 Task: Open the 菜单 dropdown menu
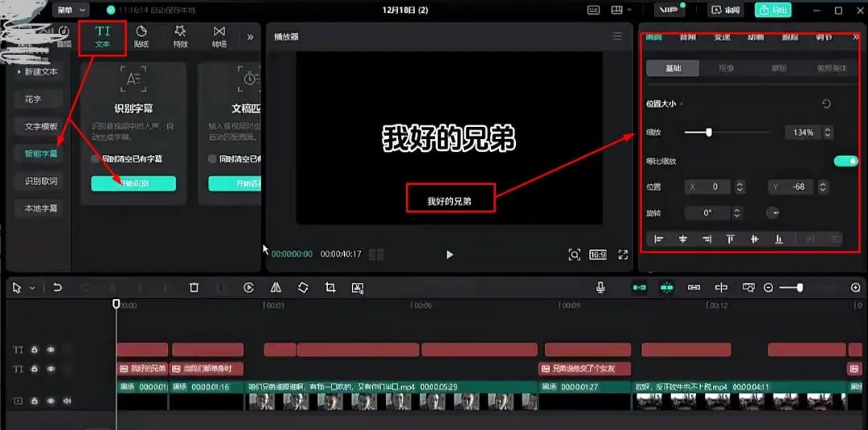point(72,10)
